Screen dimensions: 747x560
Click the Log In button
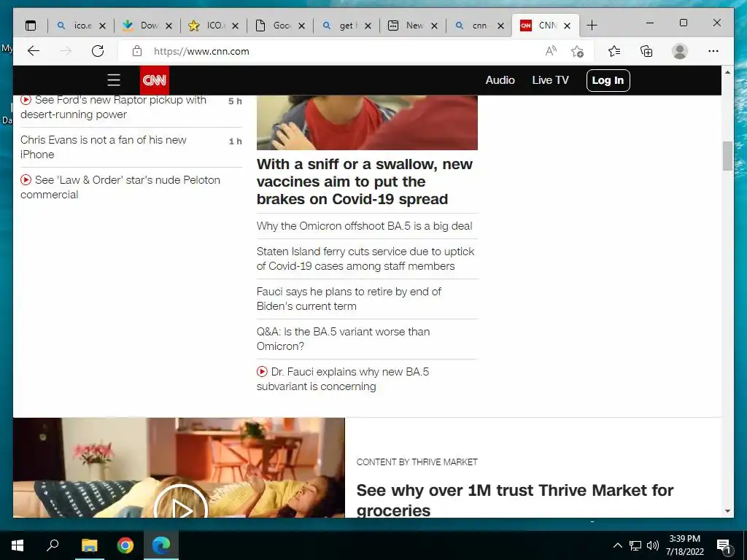click(608, 80)
